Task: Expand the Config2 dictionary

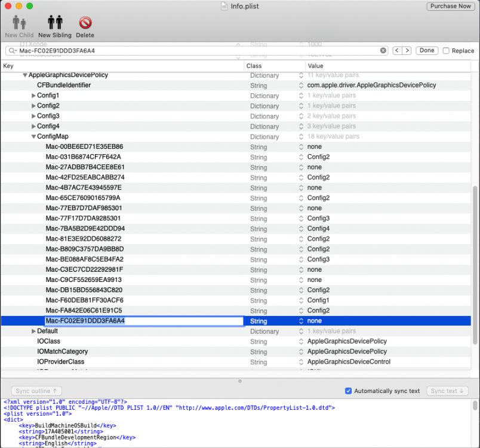Action: (33, 106)
